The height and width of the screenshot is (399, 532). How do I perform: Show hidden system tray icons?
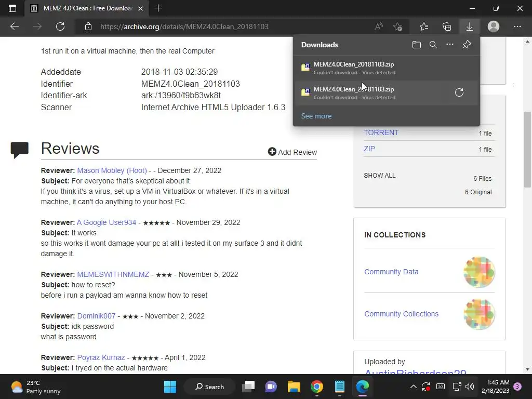(x=413, y=387)
